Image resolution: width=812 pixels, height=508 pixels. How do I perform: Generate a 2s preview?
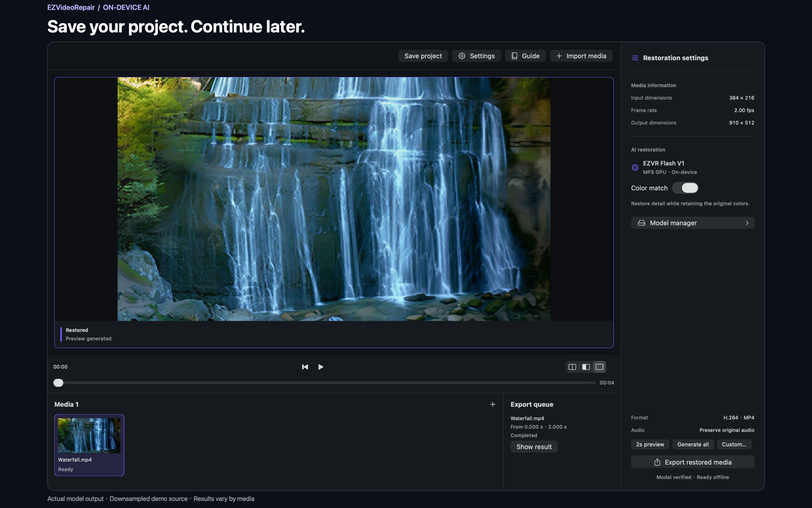click(650, 444)
